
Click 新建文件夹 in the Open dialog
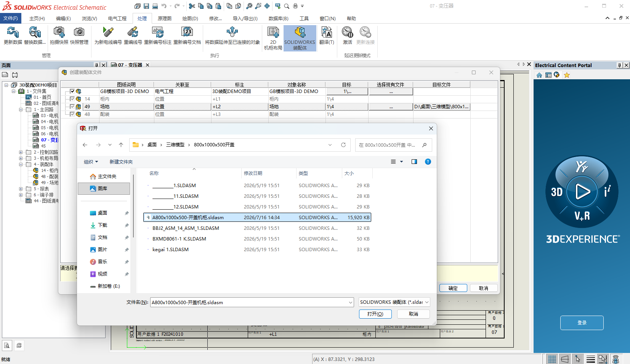coord(121,162)
